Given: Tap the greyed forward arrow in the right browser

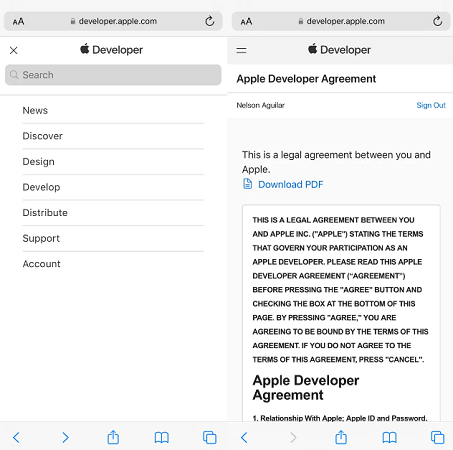Looking at the screenshot, I should click(x=293, y=437).
